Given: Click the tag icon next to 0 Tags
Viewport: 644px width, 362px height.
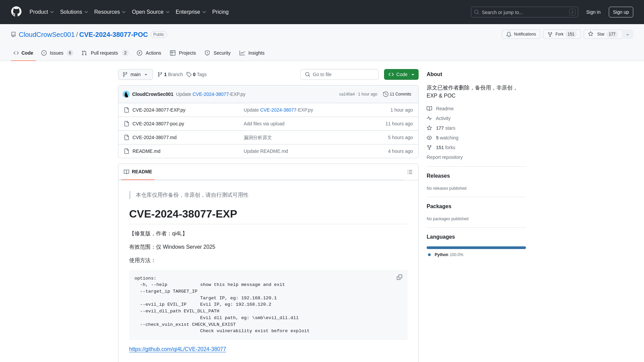Looking at the screenshot, I should pyautogui.click(x=189, y=74).
